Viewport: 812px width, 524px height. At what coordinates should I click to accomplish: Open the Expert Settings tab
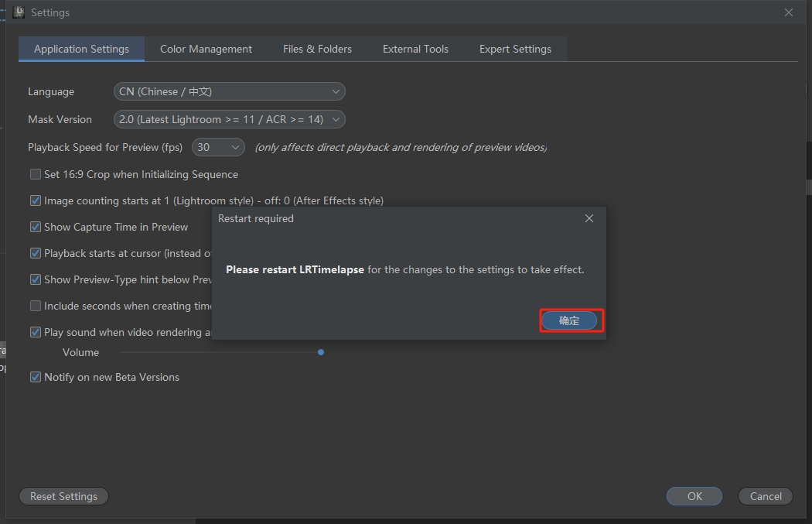[515, 50]
